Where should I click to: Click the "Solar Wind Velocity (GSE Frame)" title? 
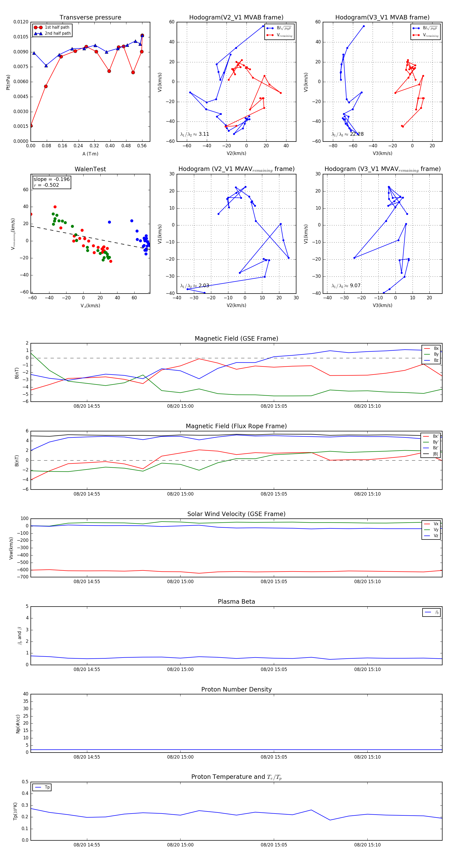(x=236, y=514)
